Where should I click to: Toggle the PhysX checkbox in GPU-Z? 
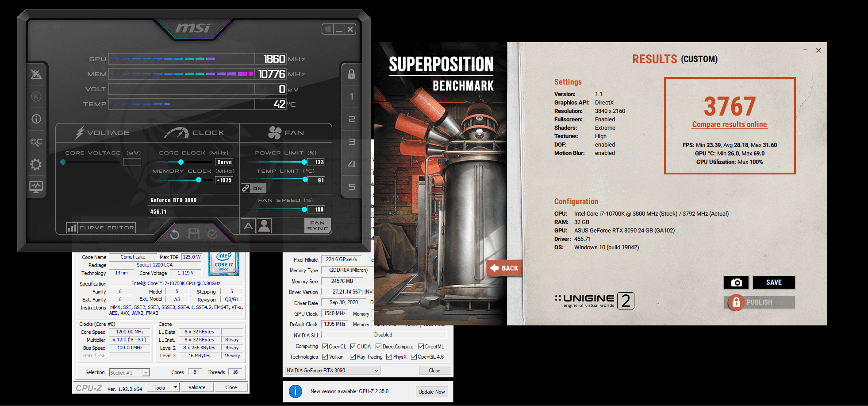pos(389,357)
